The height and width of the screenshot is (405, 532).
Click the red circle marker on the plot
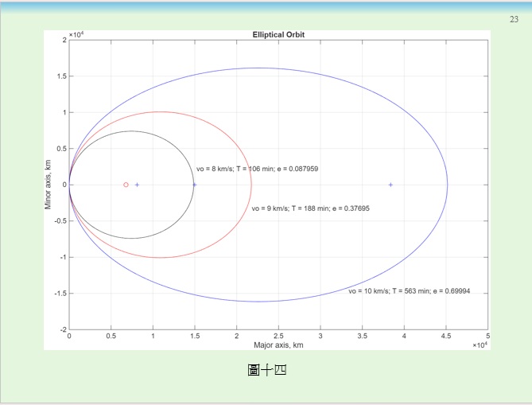[x=126, y=185]
